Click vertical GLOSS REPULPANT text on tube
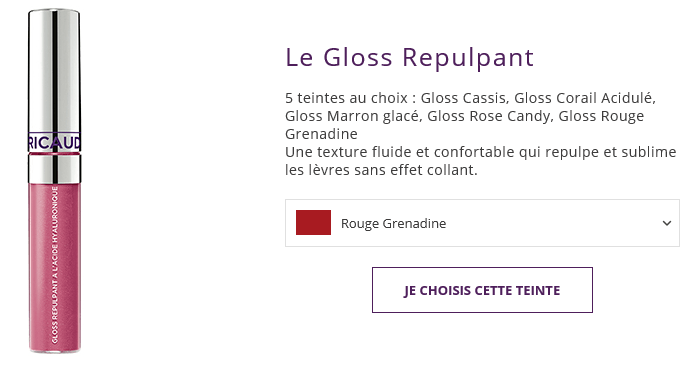The width and height of the screenshot is (696, 370). [55, 265]
